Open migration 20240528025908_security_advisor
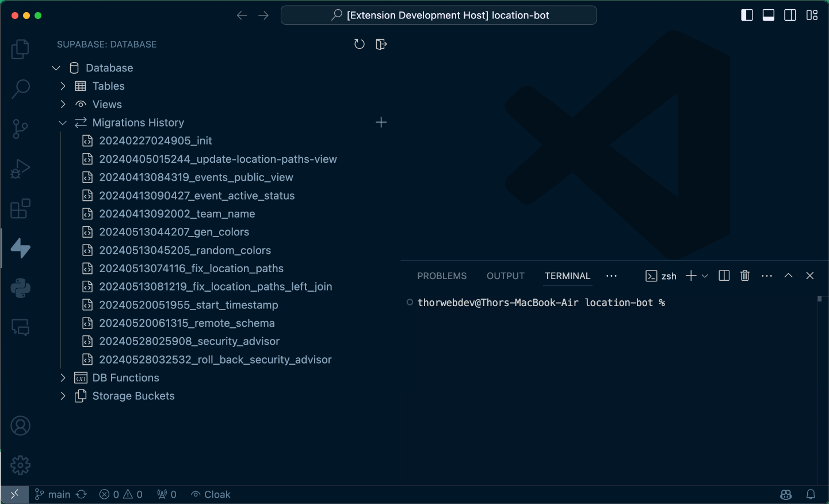The width and height of the screenshot is (829, 504). click(189, 341)
